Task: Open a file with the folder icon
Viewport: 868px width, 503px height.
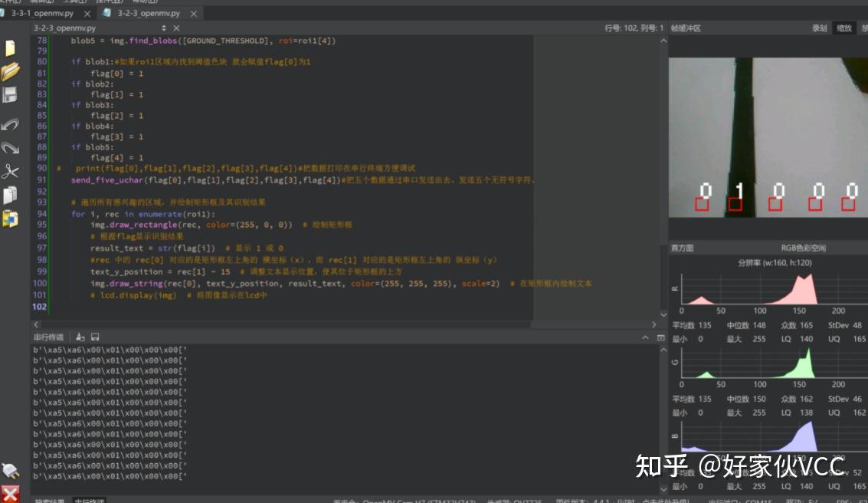Action: (x=11, y=71)
